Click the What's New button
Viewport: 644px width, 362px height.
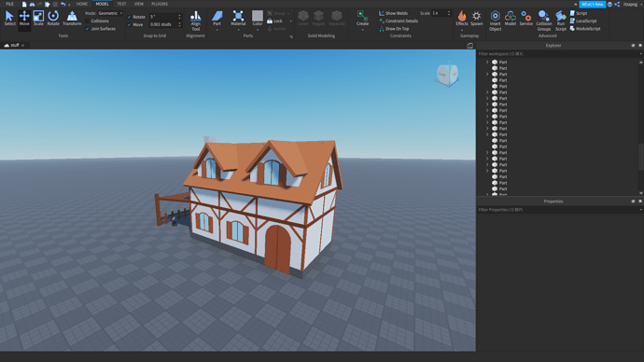593,4
